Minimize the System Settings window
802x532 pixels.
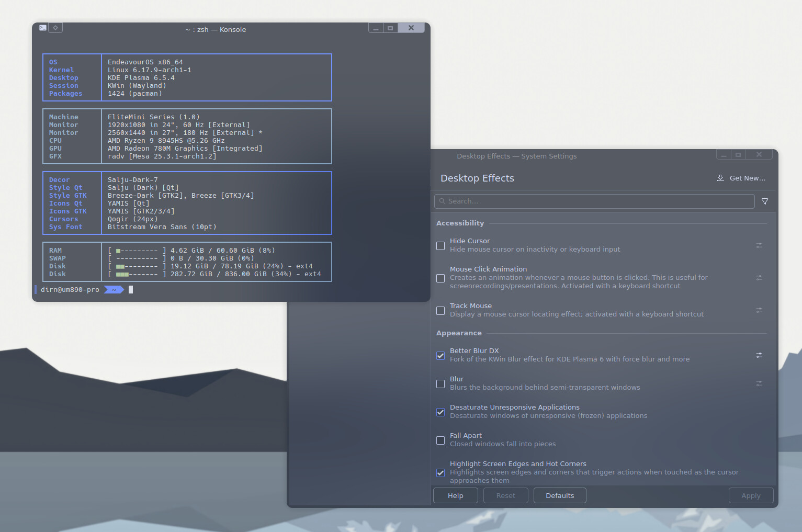coord(724,155)
